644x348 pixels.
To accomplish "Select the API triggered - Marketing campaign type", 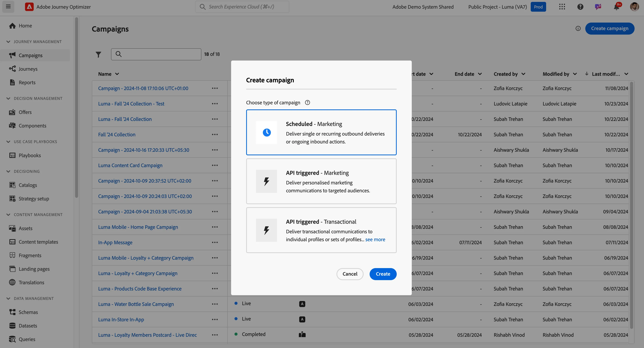I will (x=321, y=181).
